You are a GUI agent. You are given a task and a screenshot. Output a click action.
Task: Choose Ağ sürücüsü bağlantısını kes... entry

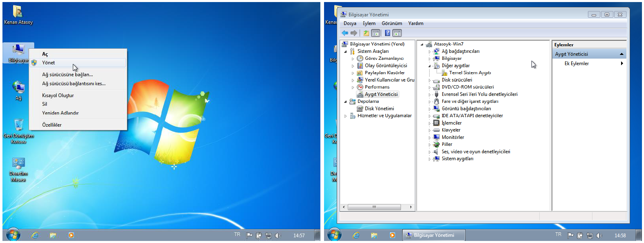point(78,84)
